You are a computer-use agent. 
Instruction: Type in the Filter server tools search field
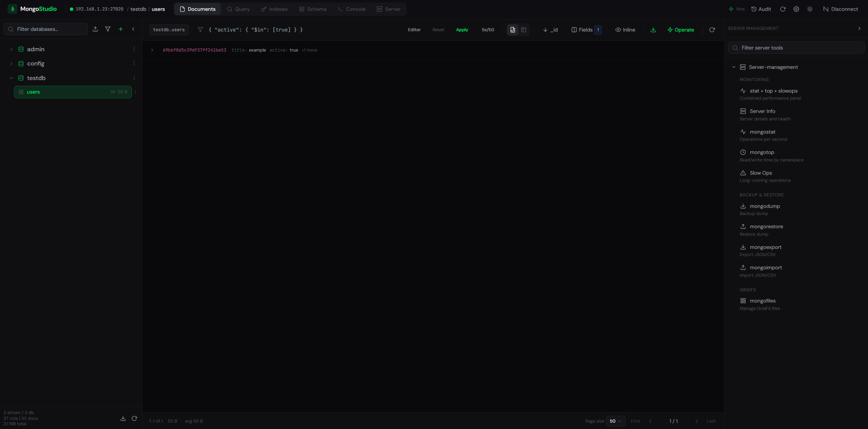796,47
